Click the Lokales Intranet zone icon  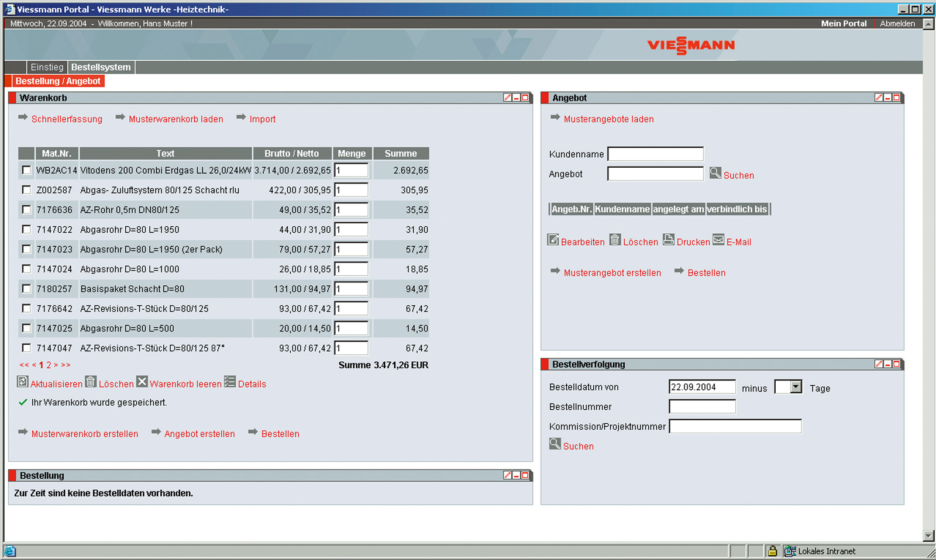point(790,551)
